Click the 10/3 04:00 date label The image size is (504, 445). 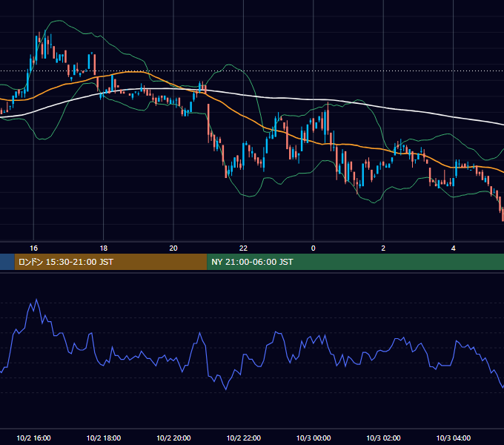[453, 438]
